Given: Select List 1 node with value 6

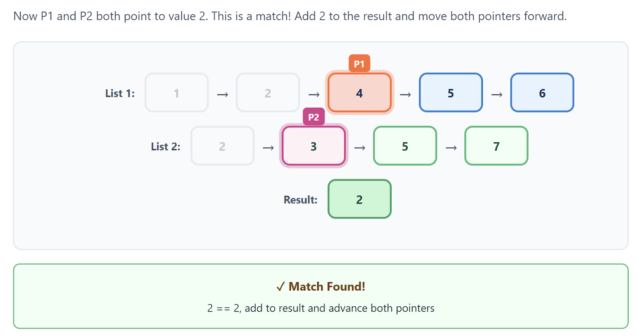Looking at the screenshot, I should tap(542, 93).
